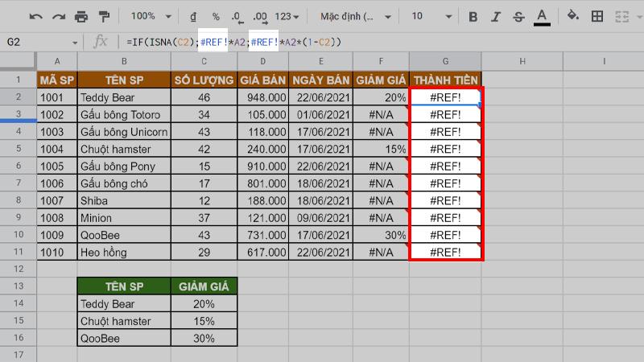Screen dimensions: 644x362
Task: Select column B header
Action: tap(124, 61)
